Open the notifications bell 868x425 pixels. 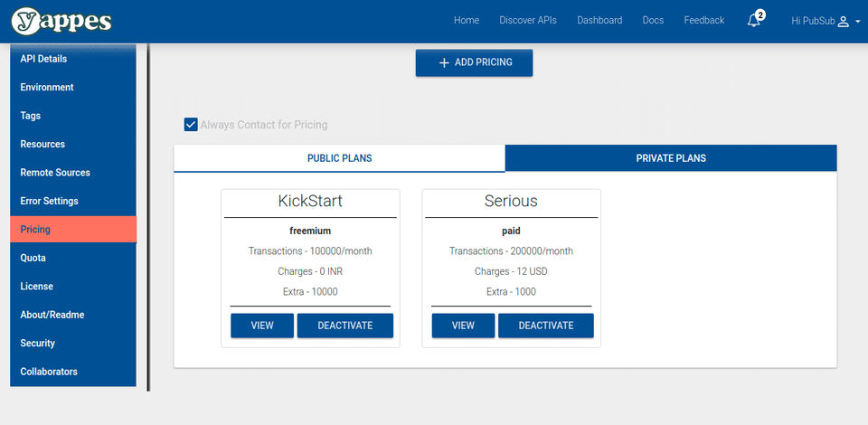753,21
